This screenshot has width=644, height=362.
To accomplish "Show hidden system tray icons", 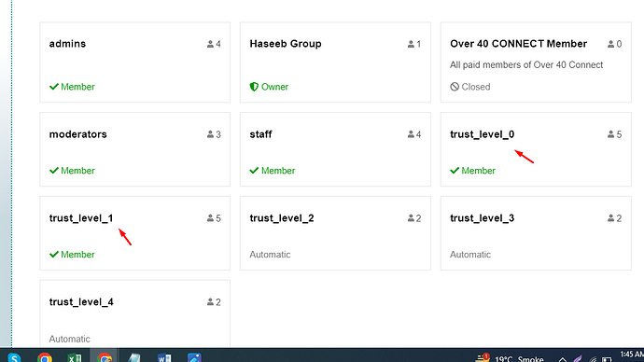I will click(562, 359).
